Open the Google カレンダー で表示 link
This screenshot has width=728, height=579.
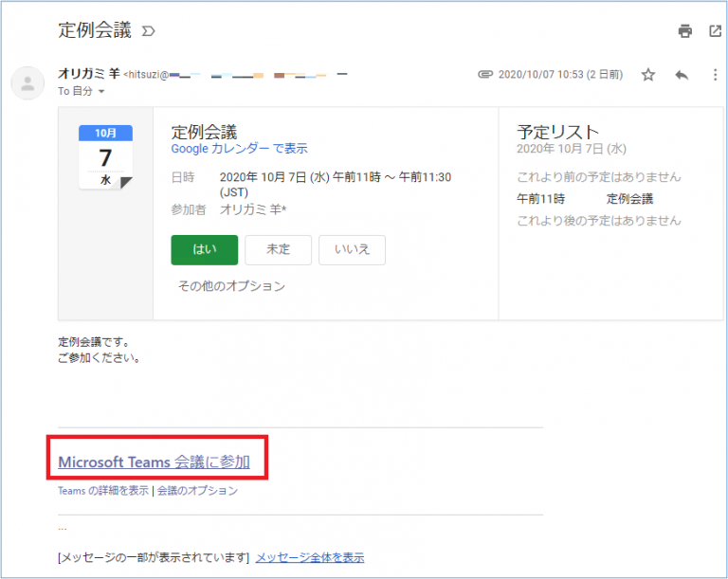pyautogui.click(x=239, y=149)
